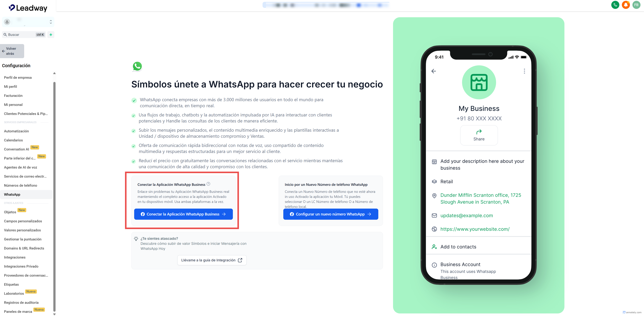Viewport: 644px width, 316px height.
Task: Click the WhatsApp logo above the heading
Action: point(137,66)
